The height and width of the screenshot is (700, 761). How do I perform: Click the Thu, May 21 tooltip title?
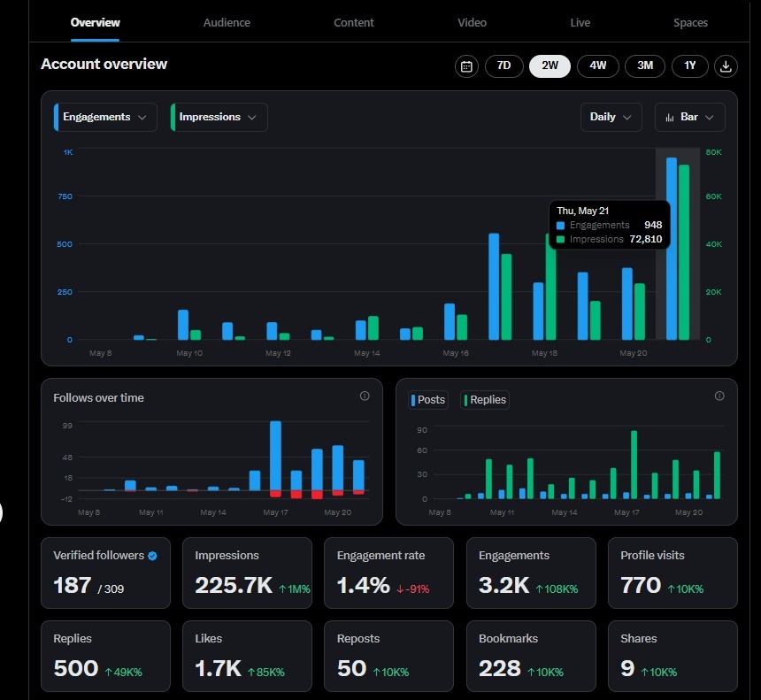582,211
